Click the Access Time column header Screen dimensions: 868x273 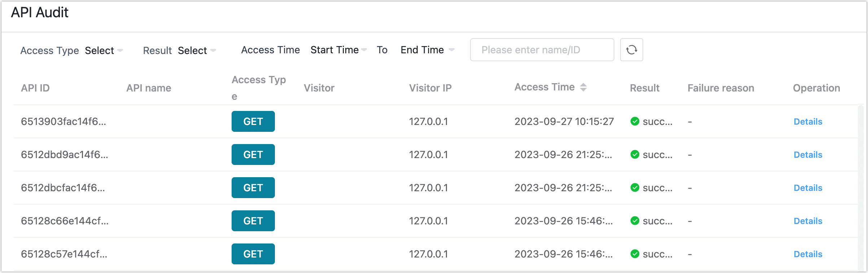[544, 87]
